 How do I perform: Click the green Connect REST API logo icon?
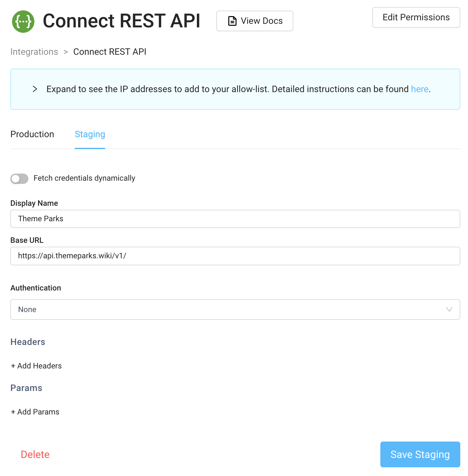(23, 21)
